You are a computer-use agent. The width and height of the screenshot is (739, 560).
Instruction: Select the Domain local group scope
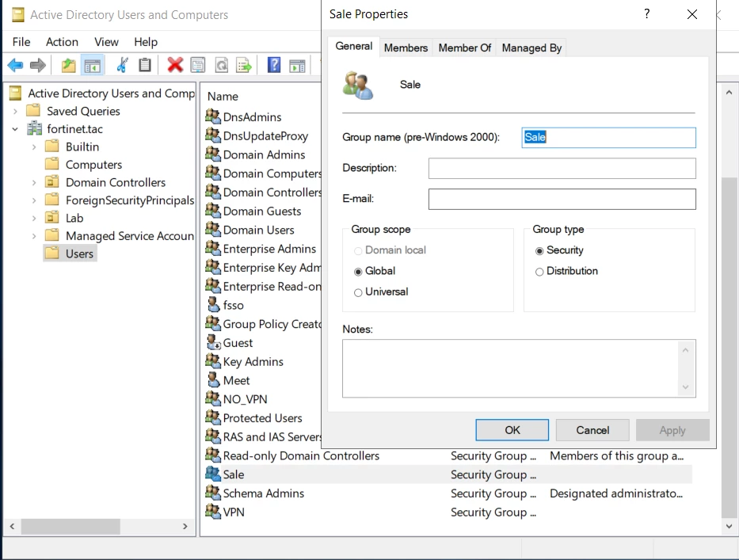click(x=358, y=251)
